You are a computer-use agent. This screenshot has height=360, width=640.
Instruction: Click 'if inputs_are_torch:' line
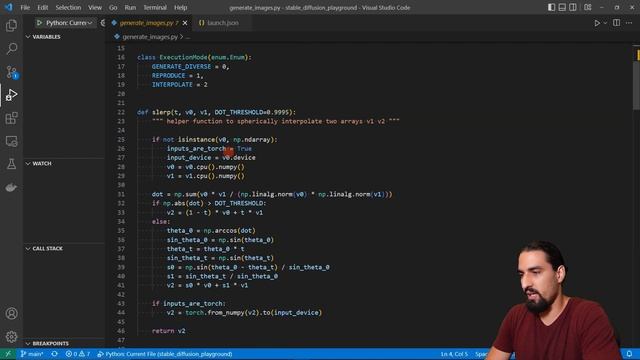pos(189,303)
